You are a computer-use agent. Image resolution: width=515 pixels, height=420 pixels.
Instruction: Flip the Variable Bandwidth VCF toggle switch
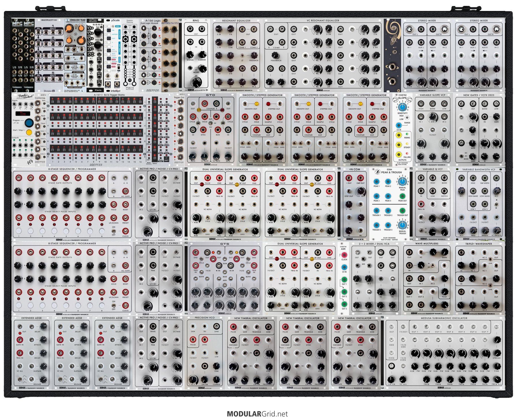point(496,204)
